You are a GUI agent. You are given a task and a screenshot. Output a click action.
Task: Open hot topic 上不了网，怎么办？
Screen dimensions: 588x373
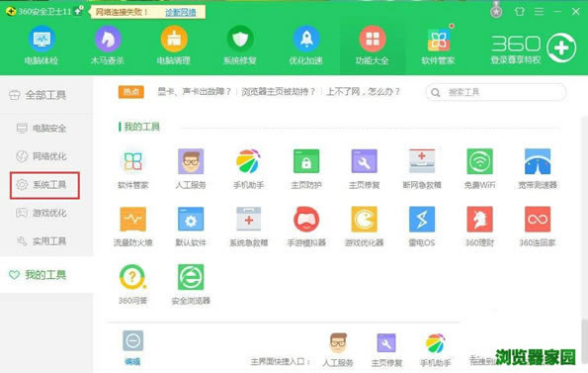[363, 92]
